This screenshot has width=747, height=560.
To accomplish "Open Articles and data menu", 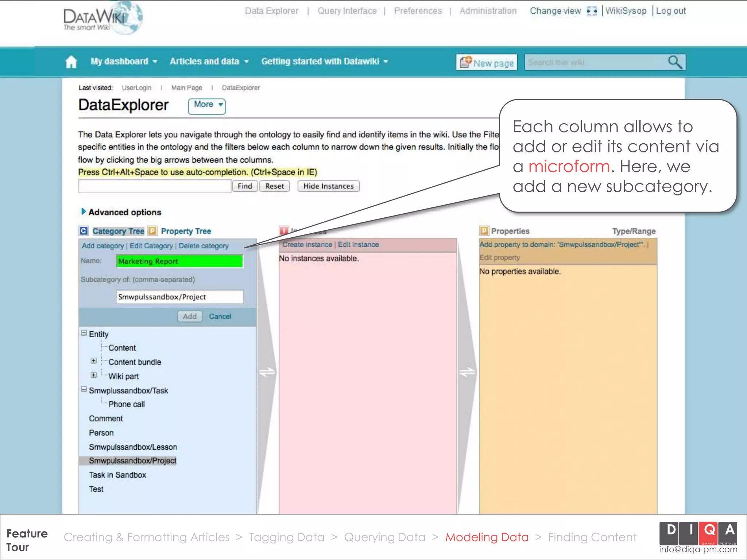I will click(x=209, y=61).
